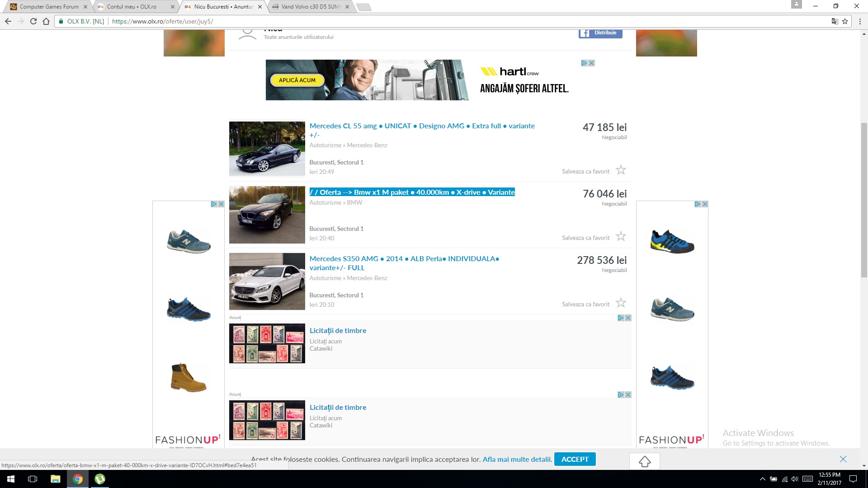Click Autoturisme » Mercedes-Benz under CL 55 listing
868x488 pixels.
pos(348,145)
